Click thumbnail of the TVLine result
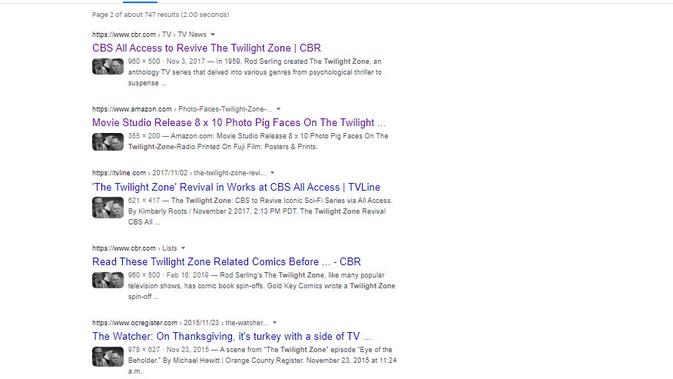The image size is (673, 379). click(x=108, y=207)
